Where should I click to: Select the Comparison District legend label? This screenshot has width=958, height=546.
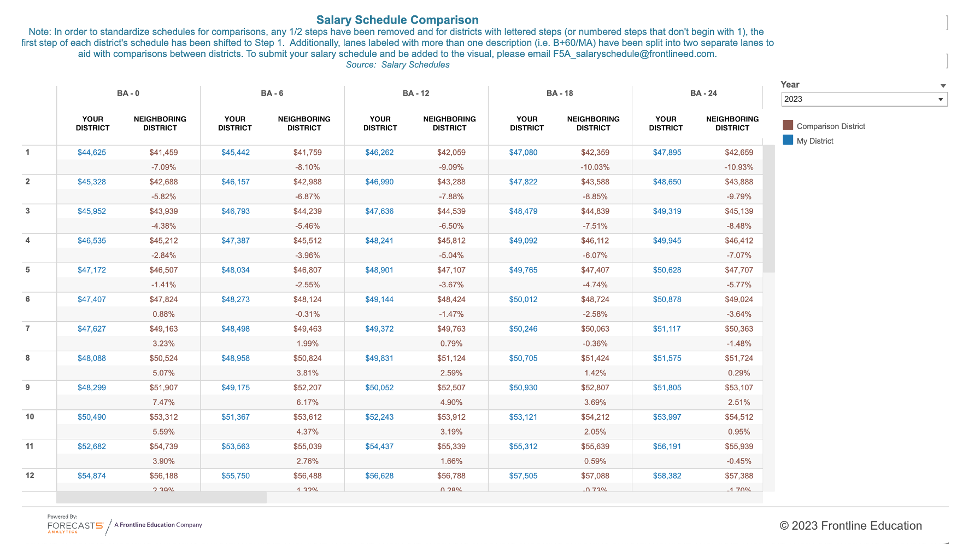830,126
